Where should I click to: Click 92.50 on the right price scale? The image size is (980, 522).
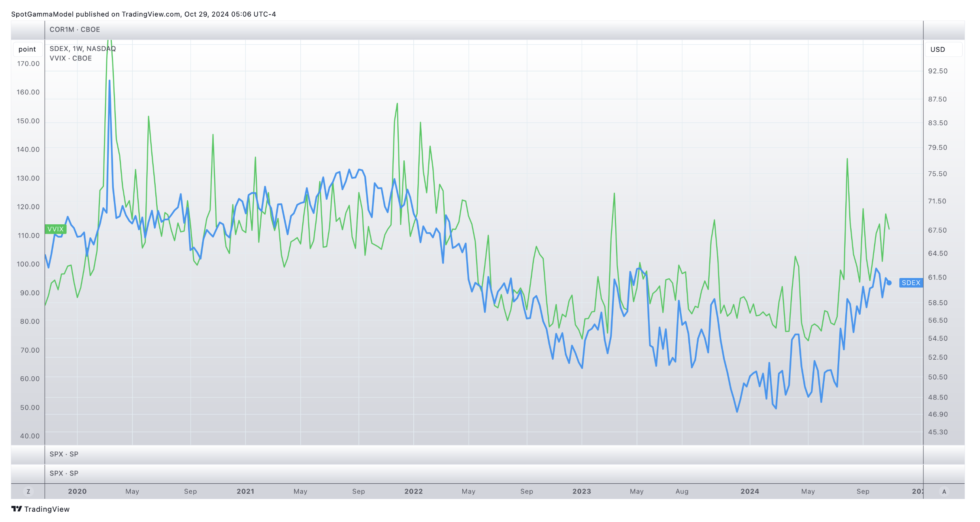click(937, 71)
